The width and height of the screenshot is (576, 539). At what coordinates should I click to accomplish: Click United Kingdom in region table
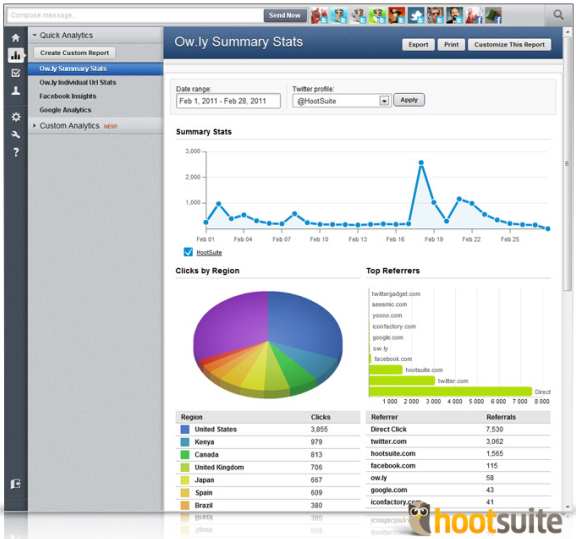point(219,467)
